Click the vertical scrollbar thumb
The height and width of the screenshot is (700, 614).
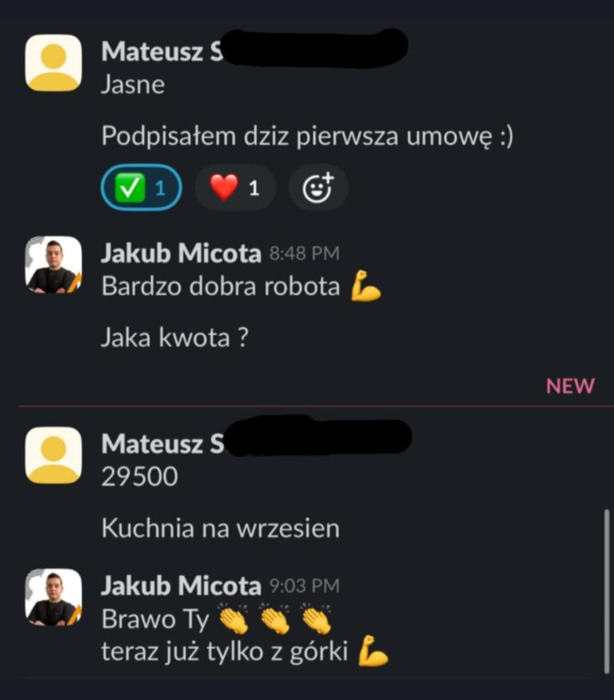(607, 591)
